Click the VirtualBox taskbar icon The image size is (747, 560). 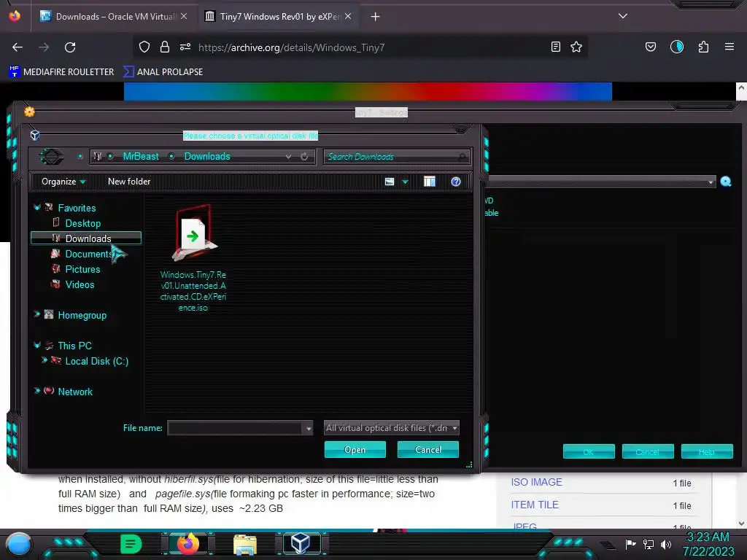point(301,543)
